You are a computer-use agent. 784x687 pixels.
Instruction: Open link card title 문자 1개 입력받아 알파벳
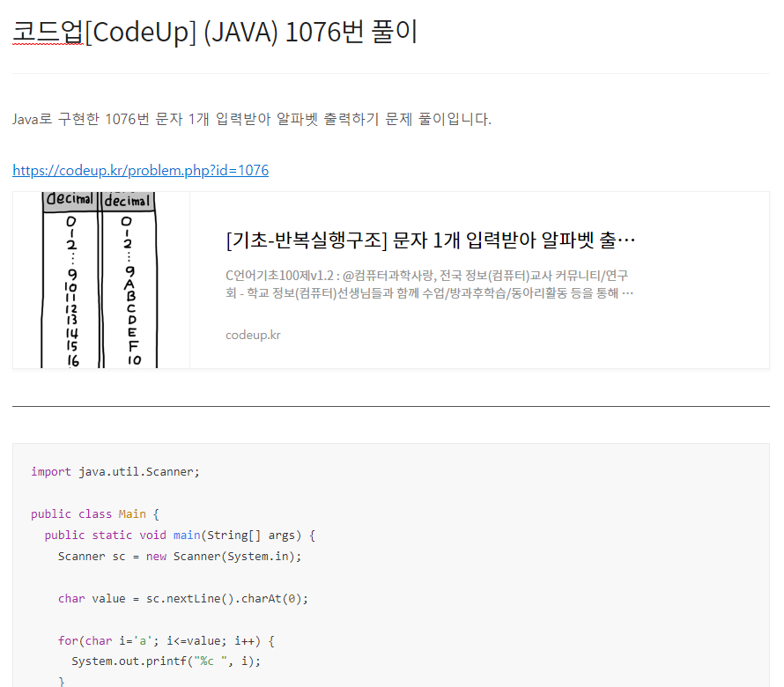(x=431, y=240)
